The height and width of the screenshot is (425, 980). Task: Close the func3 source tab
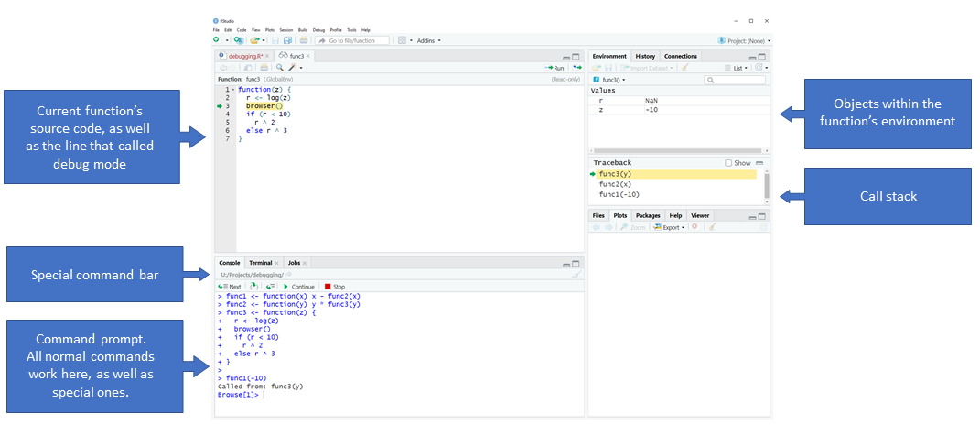click(308, 57)
